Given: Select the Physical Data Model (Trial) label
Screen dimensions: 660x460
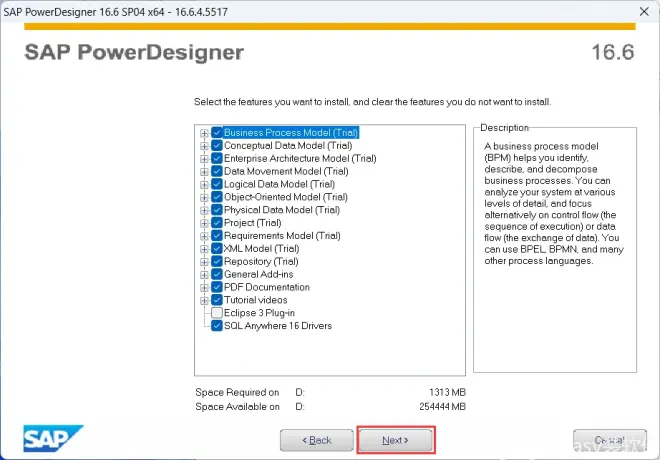Looking at the screenshot, I should [x=282, y=210].
